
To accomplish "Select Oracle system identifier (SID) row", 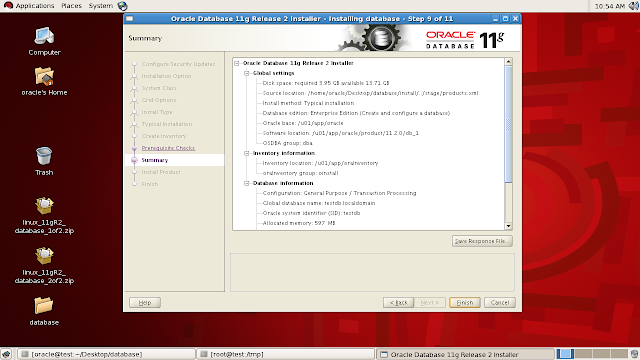I will pos(311,213).
